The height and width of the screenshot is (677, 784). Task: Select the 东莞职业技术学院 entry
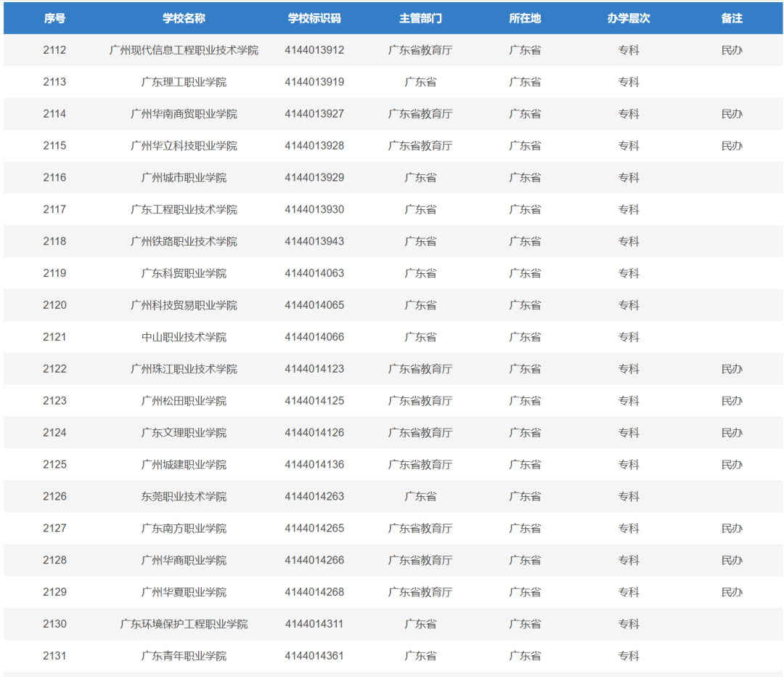pos(184,497)
